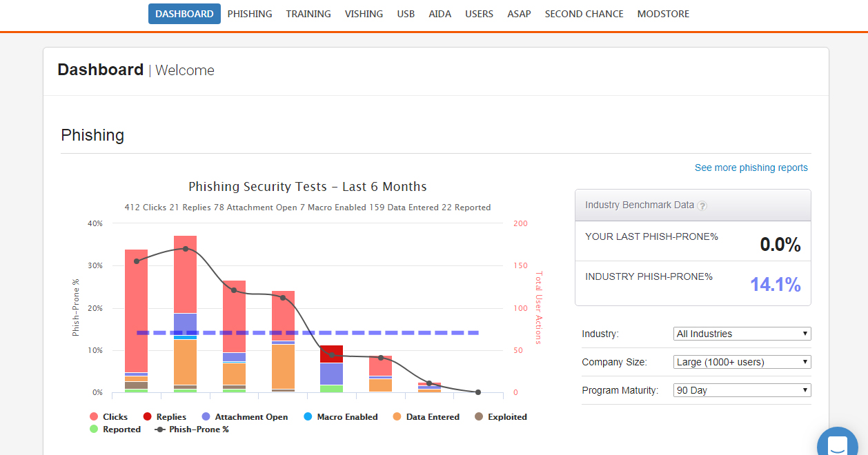This screenshot has height=455, width=868.
Task: Select the Dashboard navigation button
Action: [x=184, y=14]
